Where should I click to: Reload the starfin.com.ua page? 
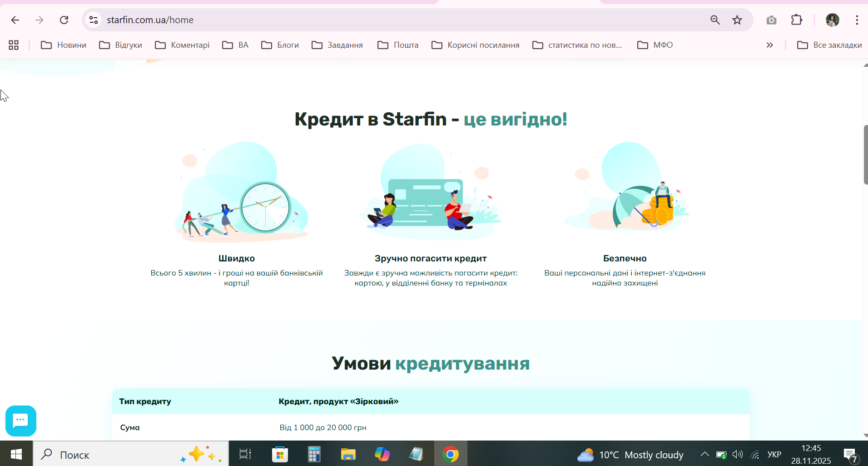pos(64,20)
